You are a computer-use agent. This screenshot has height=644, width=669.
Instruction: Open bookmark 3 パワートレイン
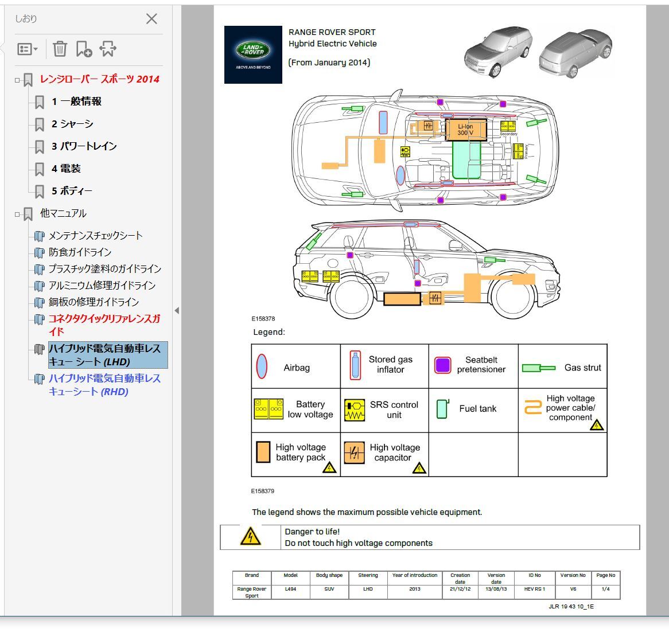(84, 146)
